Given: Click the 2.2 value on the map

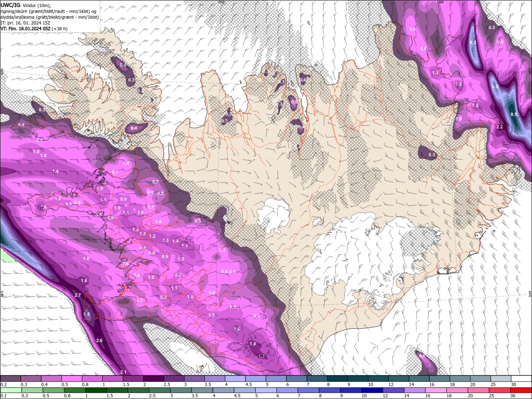Looking at the screenshot, I should tap(500, 127).
